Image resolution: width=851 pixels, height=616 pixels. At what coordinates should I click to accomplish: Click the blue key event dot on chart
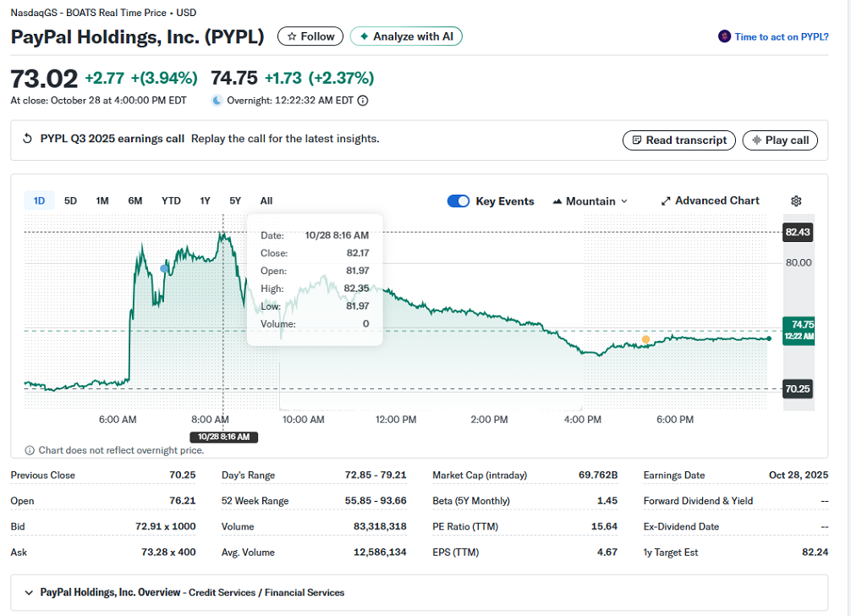click(x=164, y=268)
